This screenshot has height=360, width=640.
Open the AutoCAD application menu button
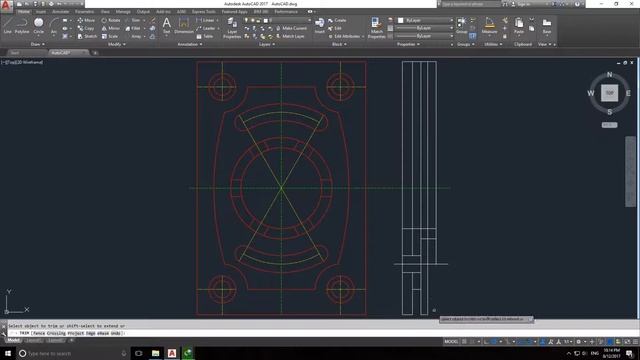(x=6, y=5)
